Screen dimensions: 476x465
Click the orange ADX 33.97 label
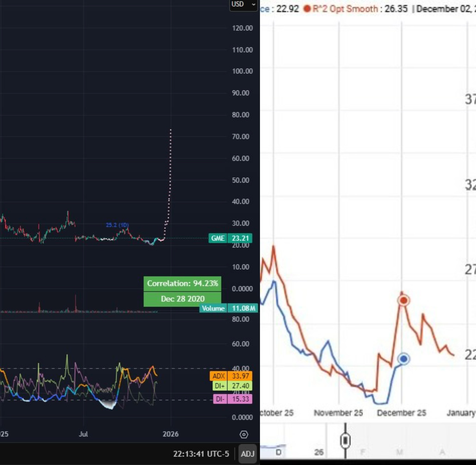231,376
